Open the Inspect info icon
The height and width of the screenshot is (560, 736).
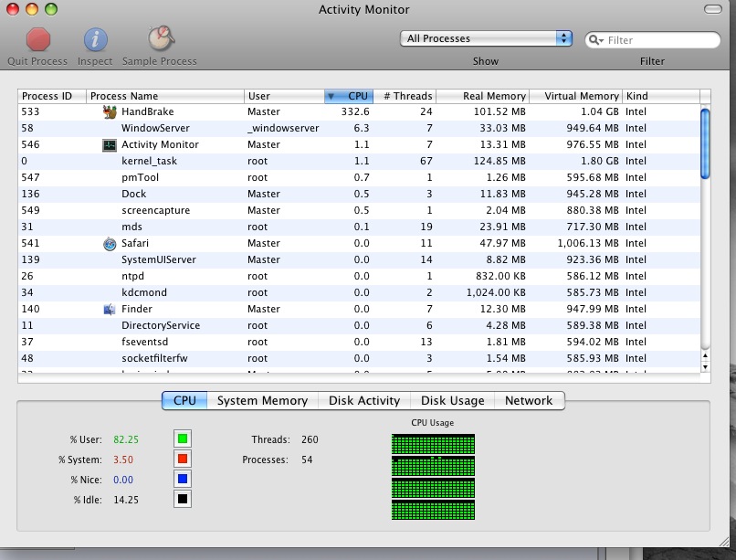[x=95, y=39]
